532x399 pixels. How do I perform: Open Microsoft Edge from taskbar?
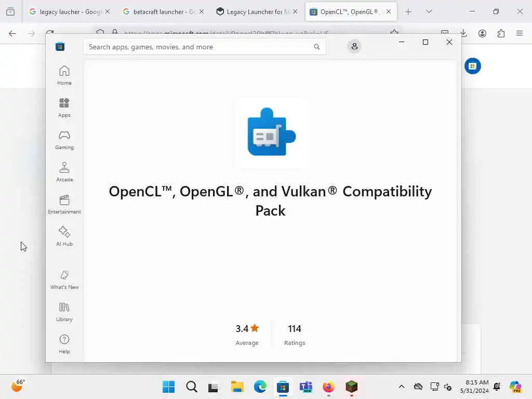(260, 387)
